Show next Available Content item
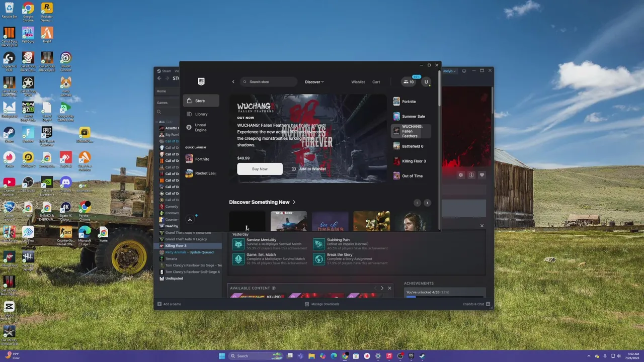 click(x=382, y=288)
